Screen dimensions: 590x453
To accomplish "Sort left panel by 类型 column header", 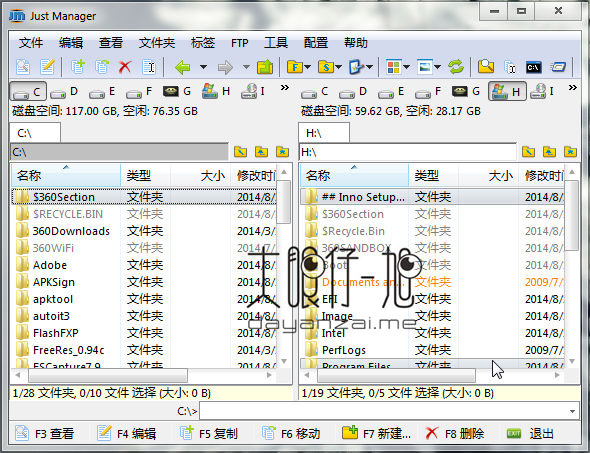I will coord(145,175).
